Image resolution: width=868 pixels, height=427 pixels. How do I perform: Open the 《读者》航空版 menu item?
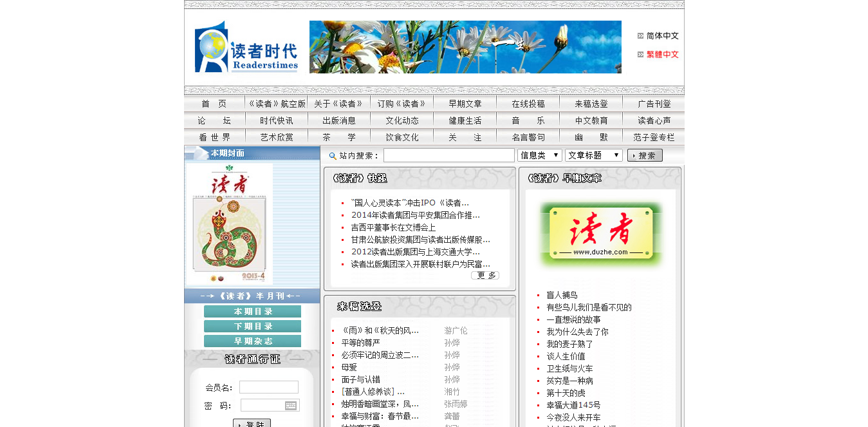click(276, 104)
